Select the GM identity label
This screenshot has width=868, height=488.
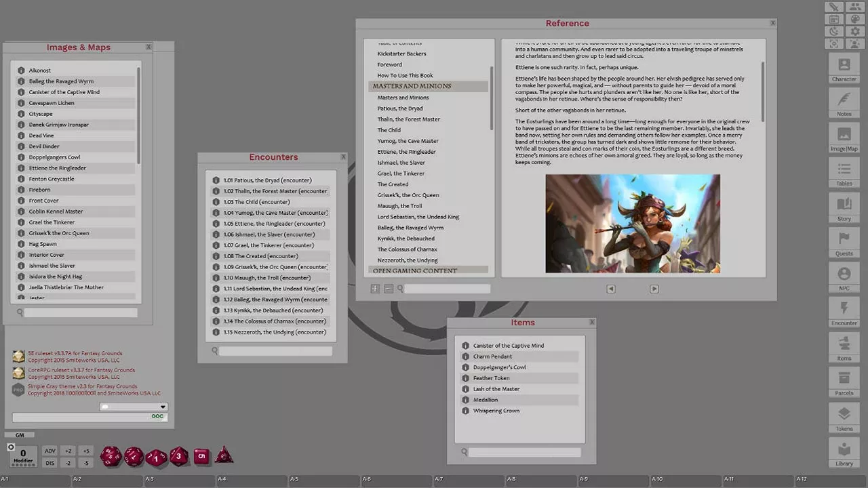pos(20,435)
